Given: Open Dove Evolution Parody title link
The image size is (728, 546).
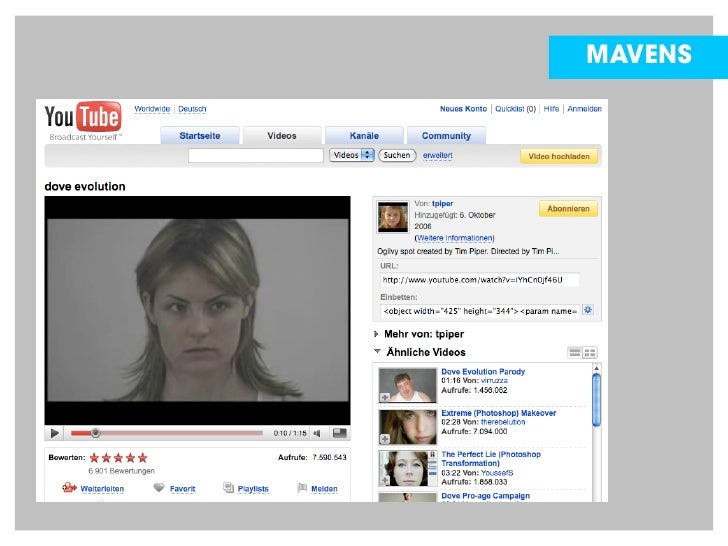Looking at the screenshot, I should [483, 372].
